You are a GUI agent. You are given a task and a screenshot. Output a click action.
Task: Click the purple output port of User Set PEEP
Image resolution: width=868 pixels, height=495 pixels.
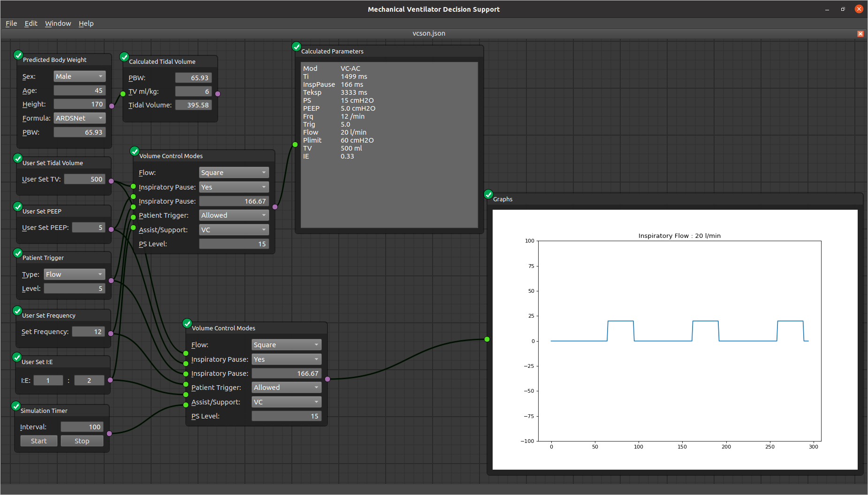(111, 229)
